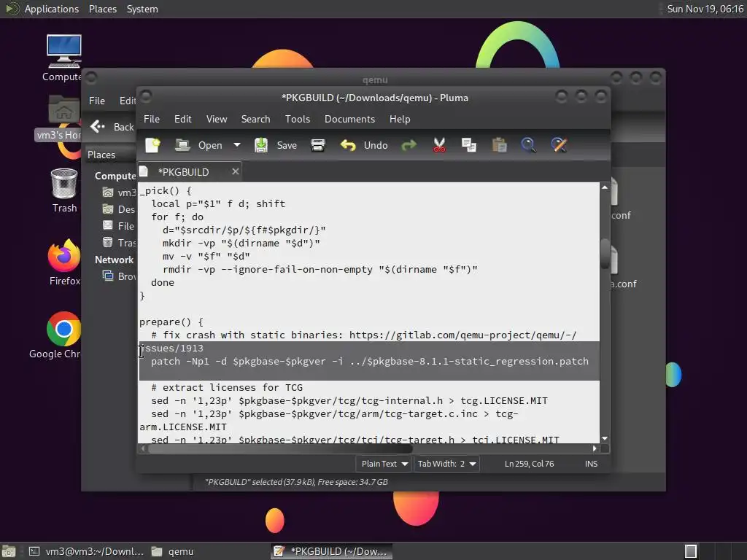Viewport: 747px width, 560px height.
Task: Click the clock showing Sun Nov 19, 06:16
Action: 705,9
